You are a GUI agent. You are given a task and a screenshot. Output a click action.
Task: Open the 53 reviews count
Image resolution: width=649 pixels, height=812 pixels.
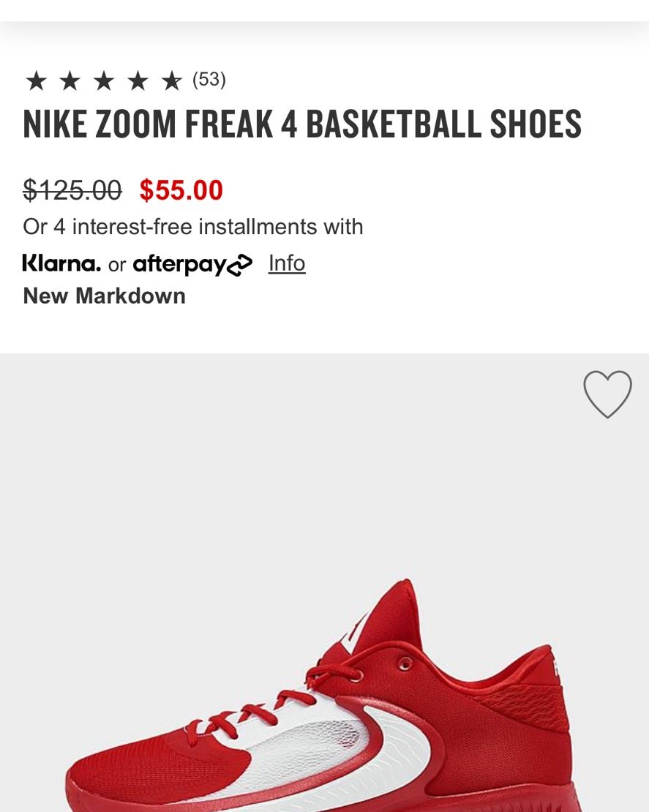coord(209,80)
